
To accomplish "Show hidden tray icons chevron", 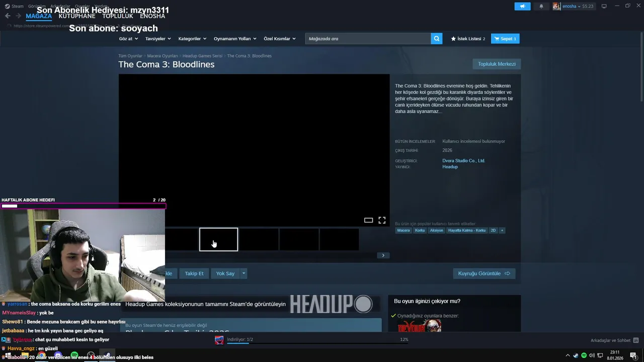I will [x=568, y=355].
